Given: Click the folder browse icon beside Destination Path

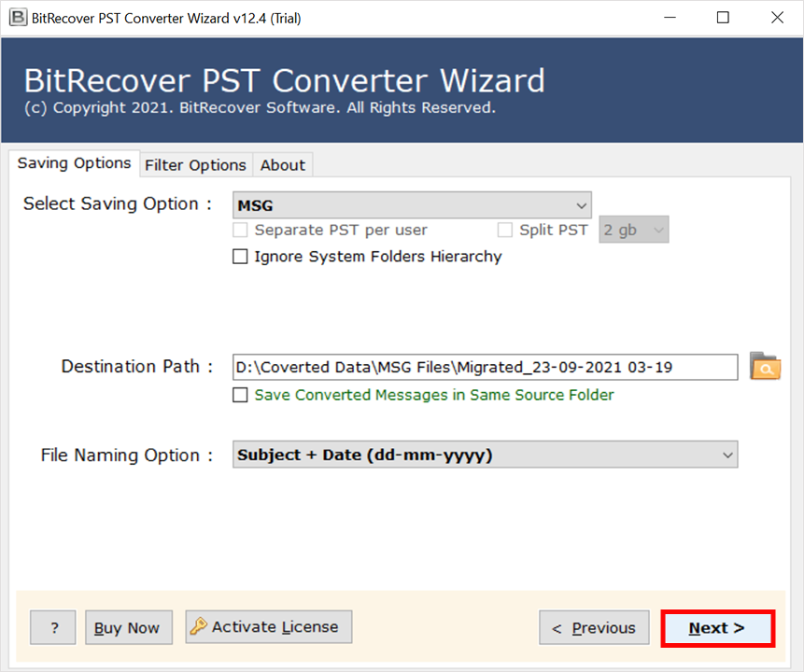Looking at the screenshot, I should tap(765, 366).
